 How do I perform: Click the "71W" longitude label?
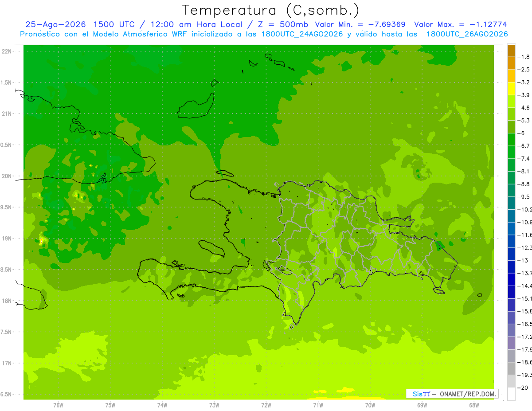317,405
